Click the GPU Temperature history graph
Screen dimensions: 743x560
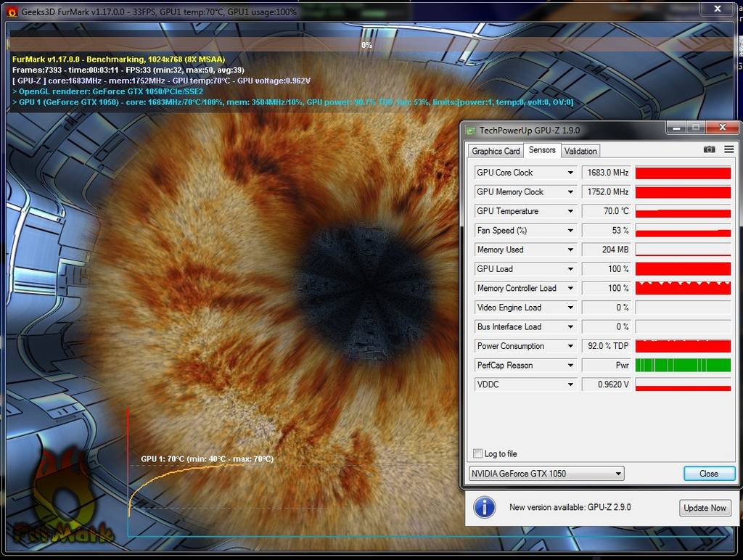tap(683, 211)
